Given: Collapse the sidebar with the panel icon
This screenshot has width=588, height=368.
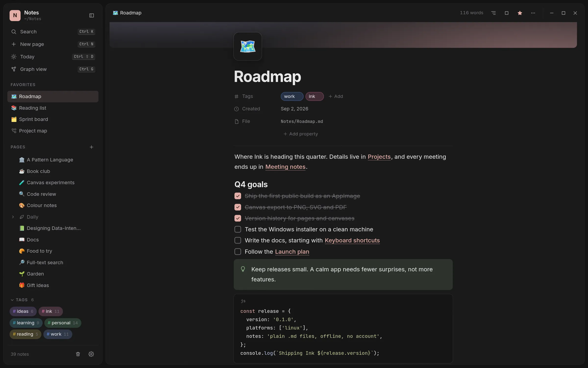Looking at the screenshot, I should click(x=92, y=15).
